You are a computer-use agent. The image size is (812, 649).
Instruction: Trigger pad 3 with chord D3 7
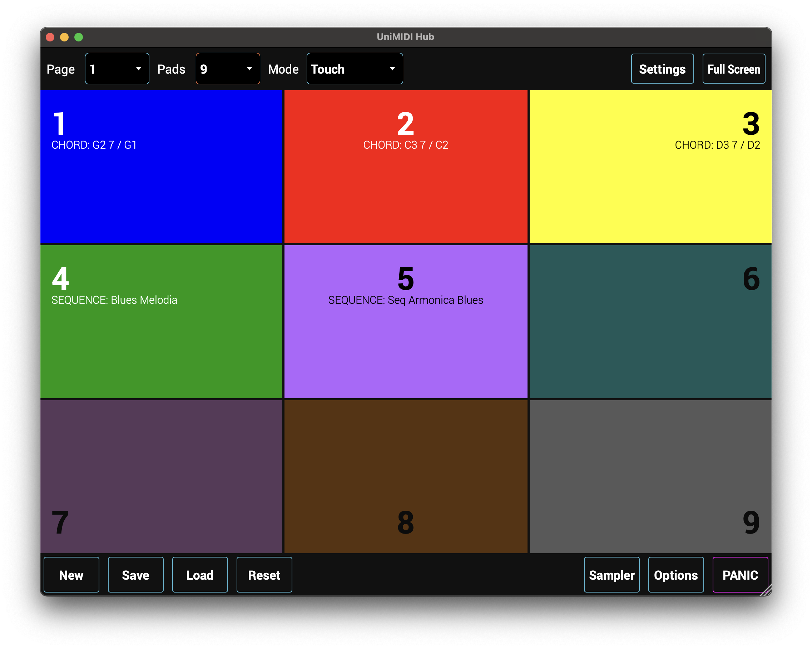650,166
